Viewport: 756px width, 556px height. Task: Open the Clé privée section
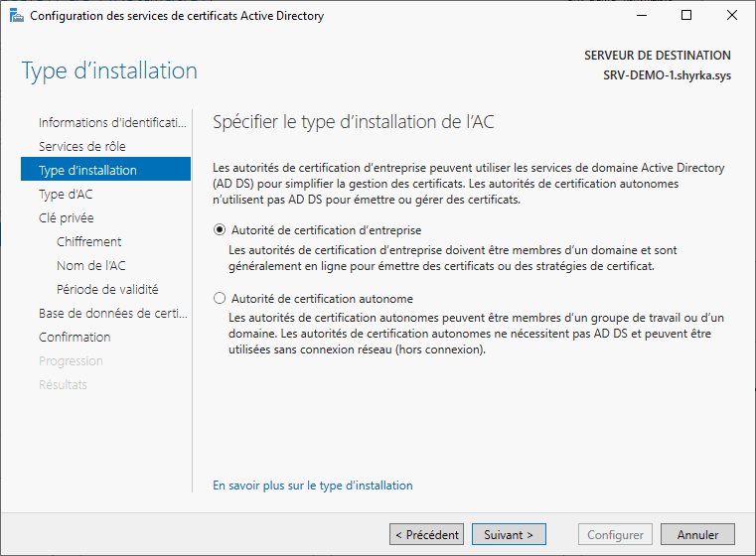click(x=66, y=217)
